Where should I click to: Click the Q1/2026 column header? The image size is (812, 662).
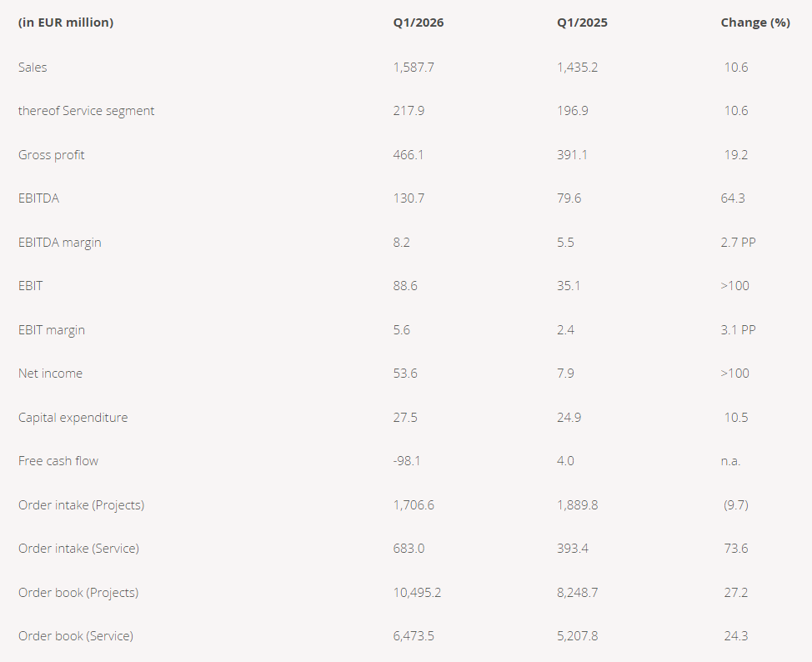tap(419, 23)
